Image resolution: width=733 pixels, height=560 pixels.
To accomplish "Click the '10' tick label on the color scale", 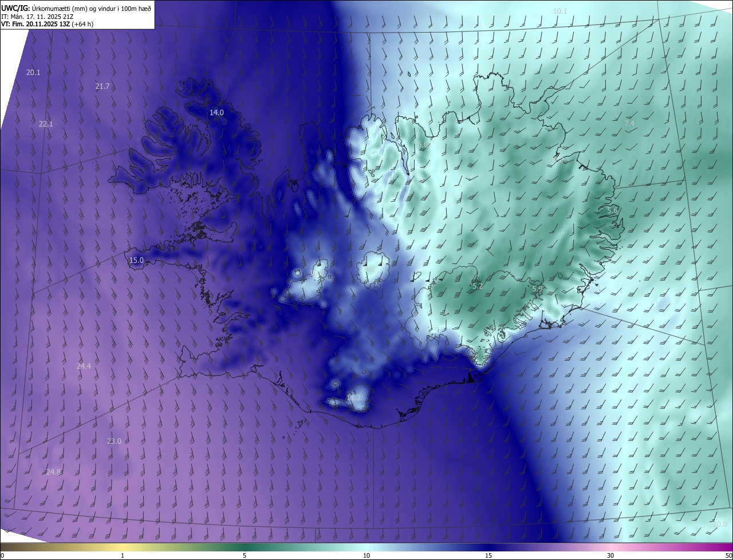I will tap(366, 555).
